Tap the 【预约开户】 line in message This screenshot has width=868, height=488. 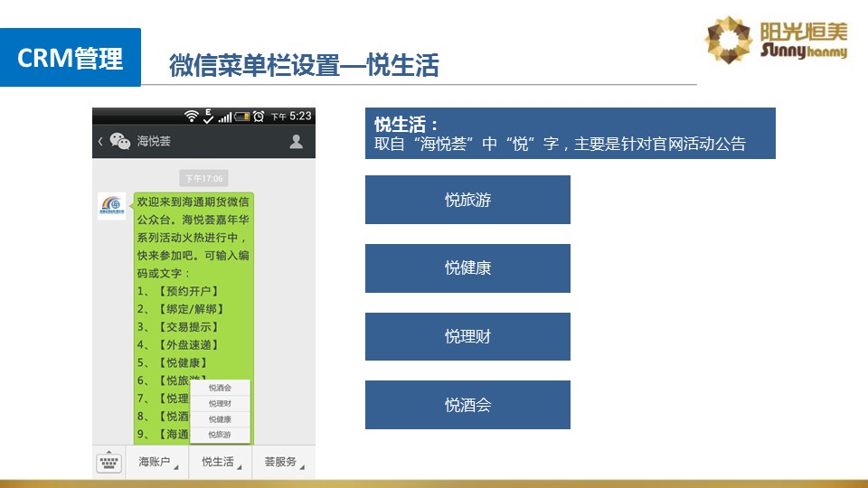click(178, 291)
